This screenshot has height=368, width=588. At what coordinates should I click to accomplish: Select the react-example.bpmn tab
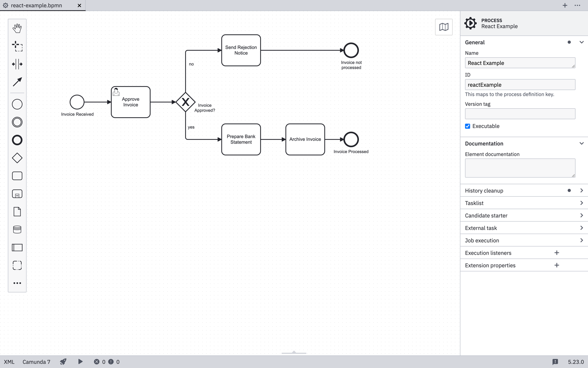tap(37, 5)
